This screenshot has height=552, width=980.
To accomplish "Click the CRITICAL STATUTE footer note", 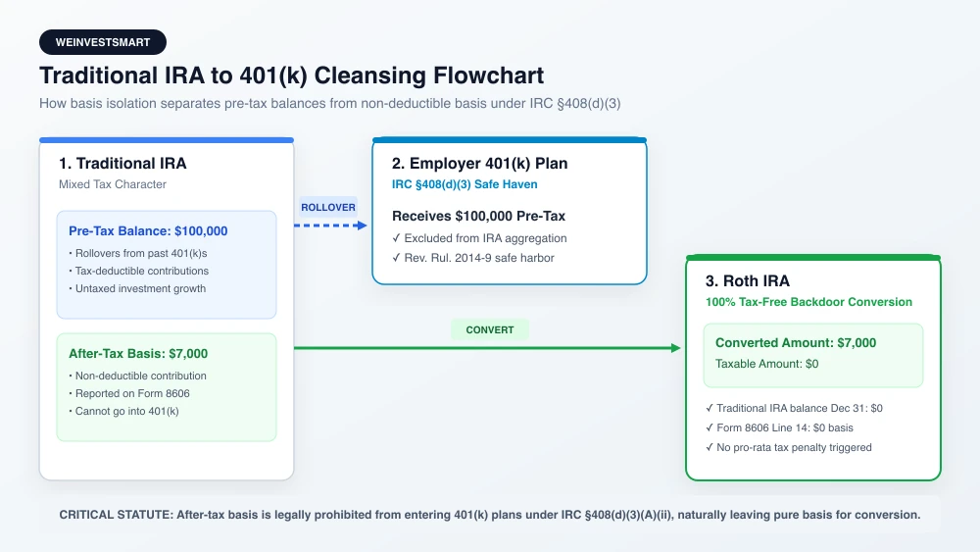I will point(490,515).
